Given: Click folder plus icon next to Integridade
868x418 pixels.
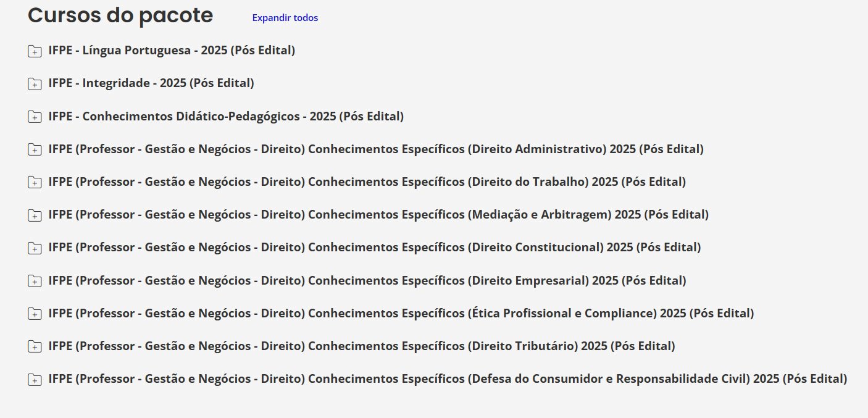Looking at the screenshot, I should pyautogui.click(x=35, y=84).
